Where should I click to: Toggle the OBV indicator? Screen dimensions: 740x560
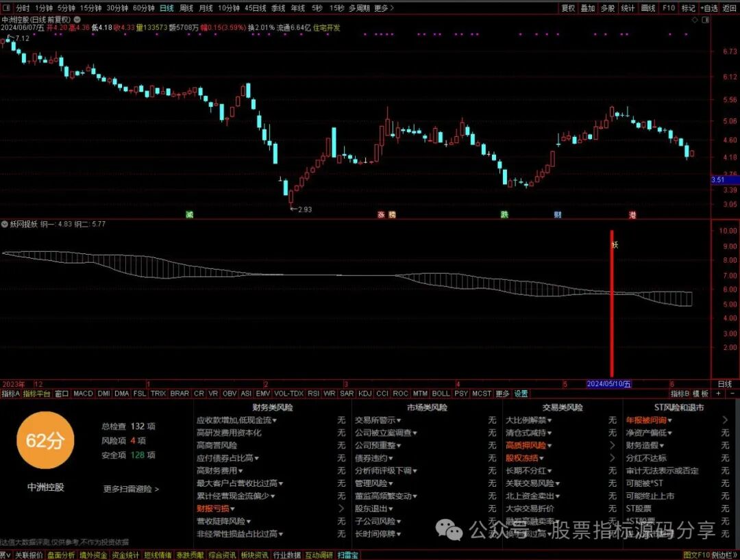[x=230, y=393]
